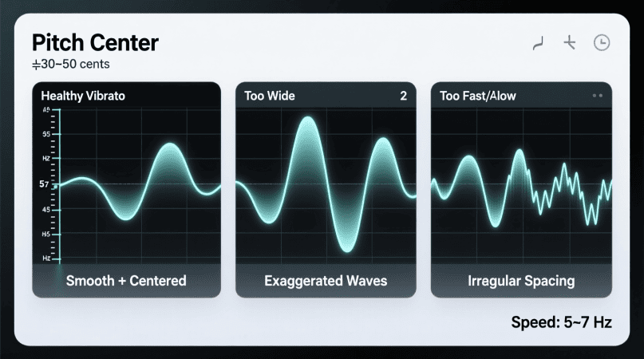
Task: Click the Speed: 5~7 Hz readout
Action: point(560,322)
